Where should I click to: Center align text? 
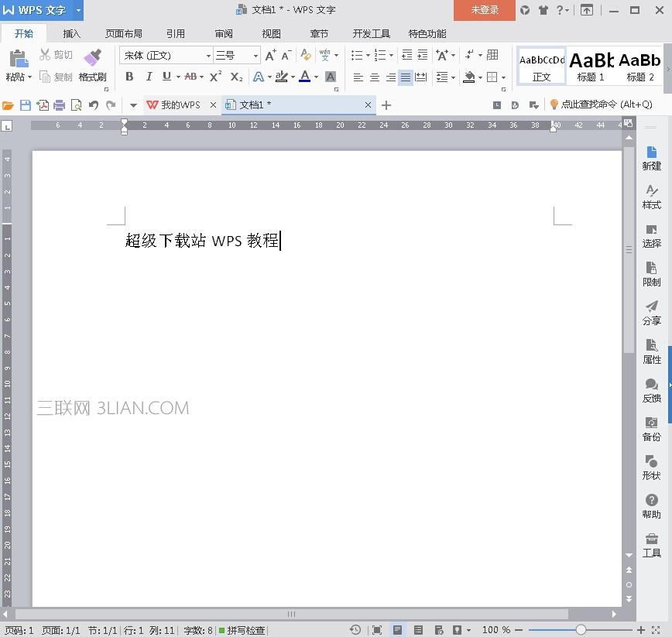[x=374, y=77]
